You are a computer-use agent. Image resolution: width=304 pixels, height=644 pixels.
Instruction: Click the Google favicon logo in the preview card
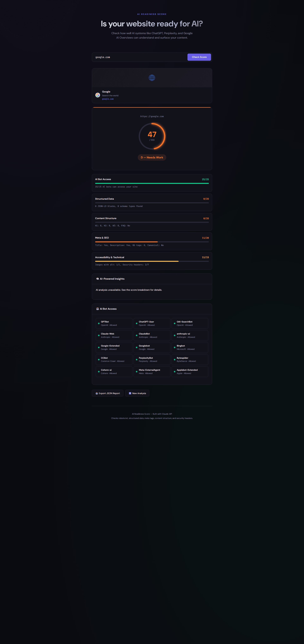click(x=97, y=95)
